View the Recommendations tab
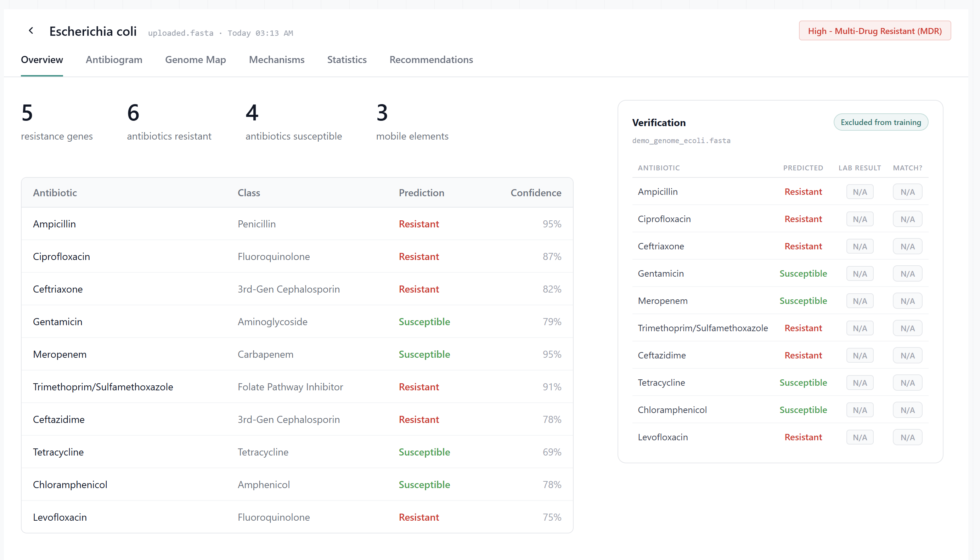Screen dimensions: 980x560 pos(431,60)
